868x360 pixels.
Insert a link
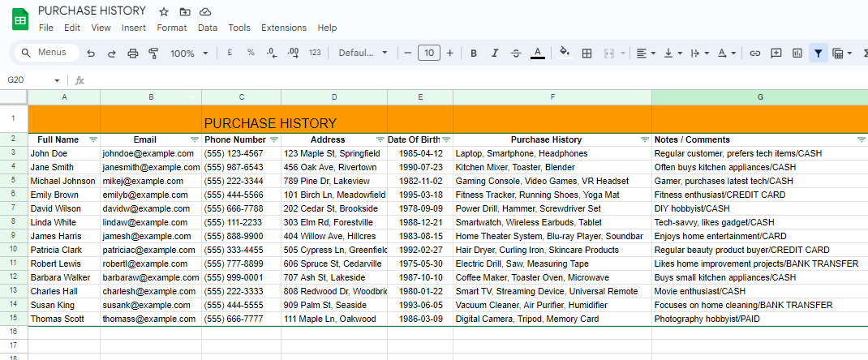pos(754,53)
